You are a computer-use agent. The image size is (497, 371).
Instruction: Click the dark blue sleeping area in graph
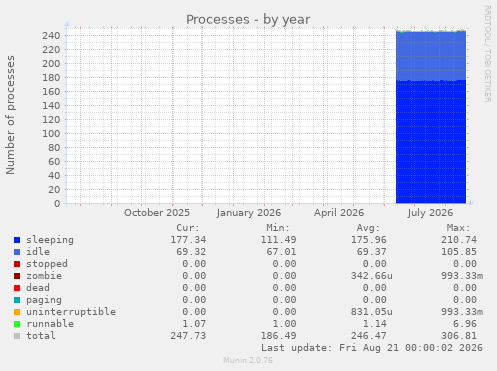(x=431, y=142)
